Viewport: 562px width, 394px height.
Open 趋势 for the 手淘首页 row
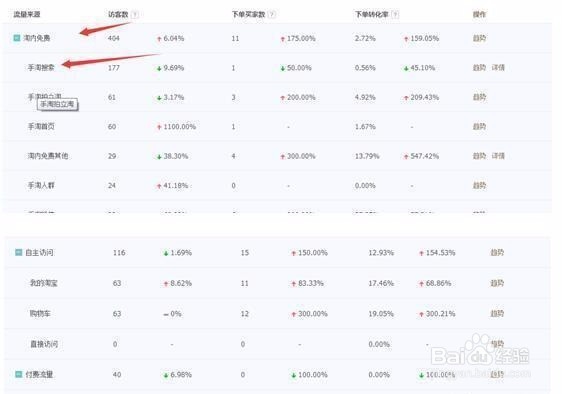[479, 127]
